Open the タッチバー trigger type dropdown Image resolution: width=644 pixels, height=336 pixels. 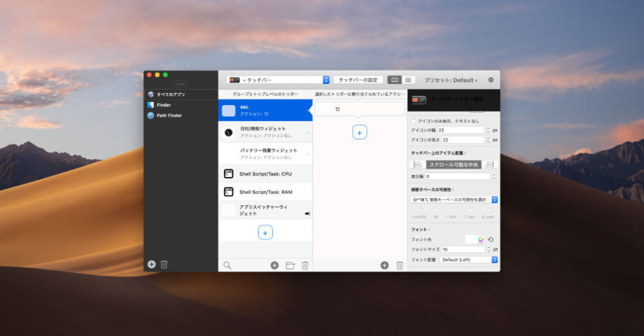click(x=278, y=80)
